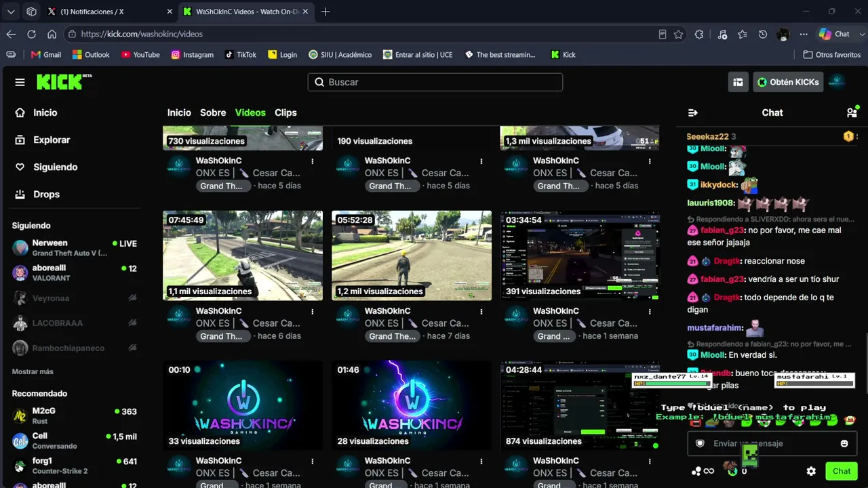Image resolution: width=868 pixels, height=488 pixels.
Task: Open the channel points infinity icon
Action: (x=703, y=471)
